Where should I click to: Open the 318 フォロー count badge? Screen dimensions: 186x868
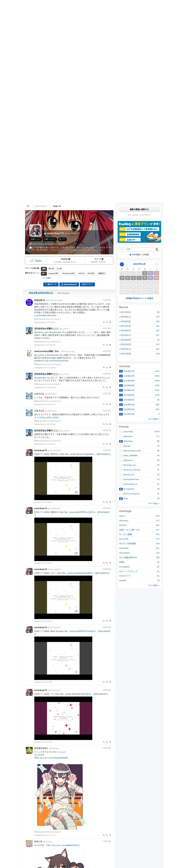point(36,239)
